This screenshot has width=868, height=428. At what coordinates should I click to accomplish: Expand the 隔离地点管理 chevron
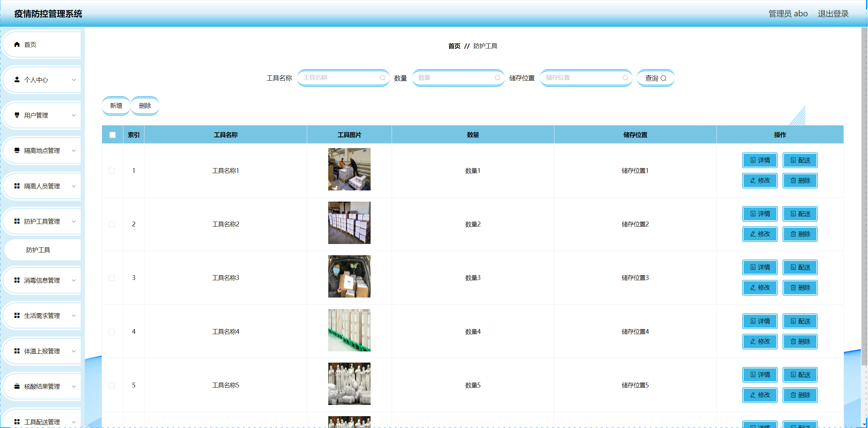74,151
